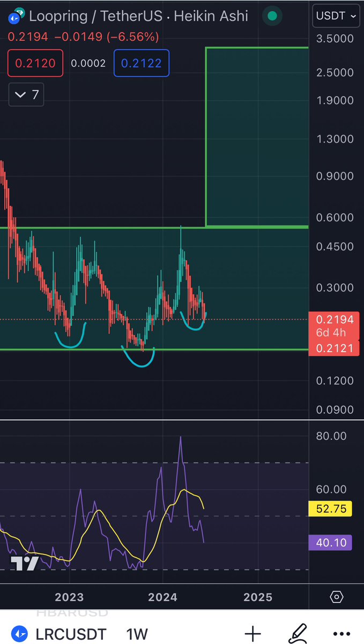Tap the 80.00 RSI scale label

331,436
